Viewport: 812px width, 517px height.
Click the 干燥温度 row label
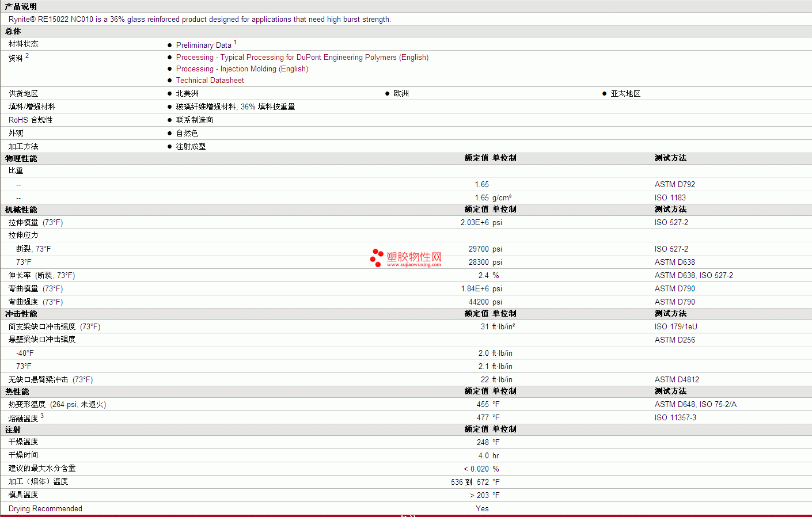24,442
